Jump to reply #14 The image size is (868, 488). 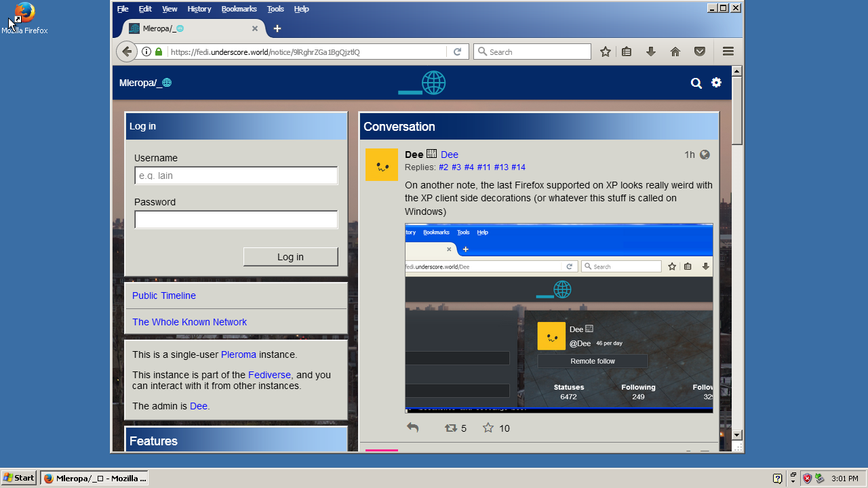(519, 167)
